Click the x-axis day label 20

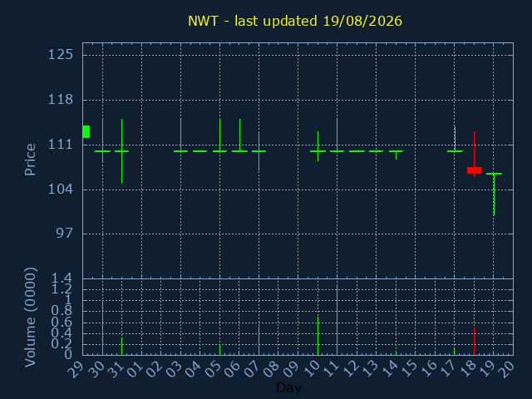[506, 369]
